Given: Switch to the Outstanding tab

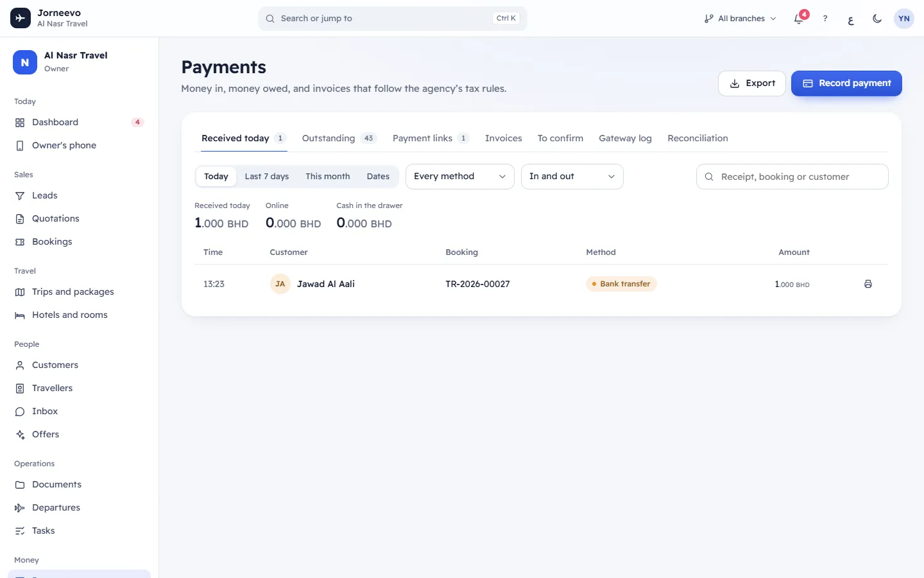Looking at the screenshot, I should tap(339, 138).
